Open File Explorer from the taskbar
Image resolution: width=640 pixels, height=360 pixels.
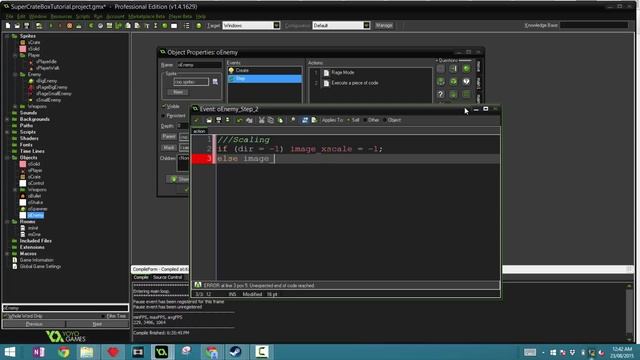[87, 352]
